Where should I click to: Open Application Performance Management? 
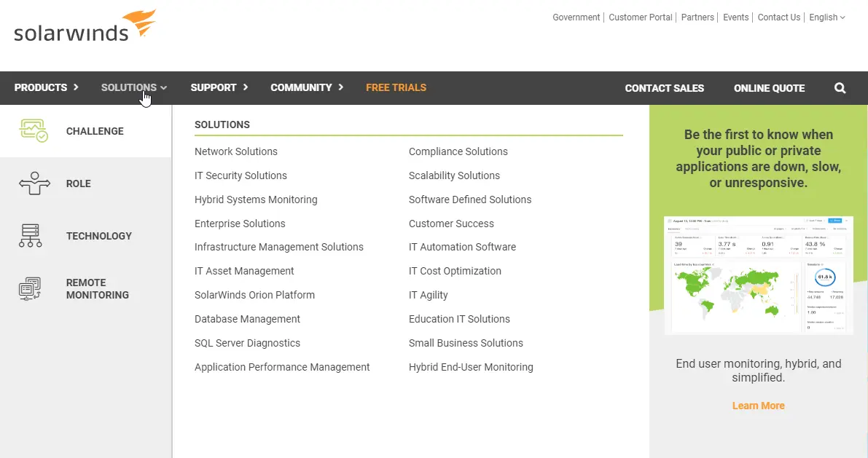pyautogui.click(x=282, y=367)
